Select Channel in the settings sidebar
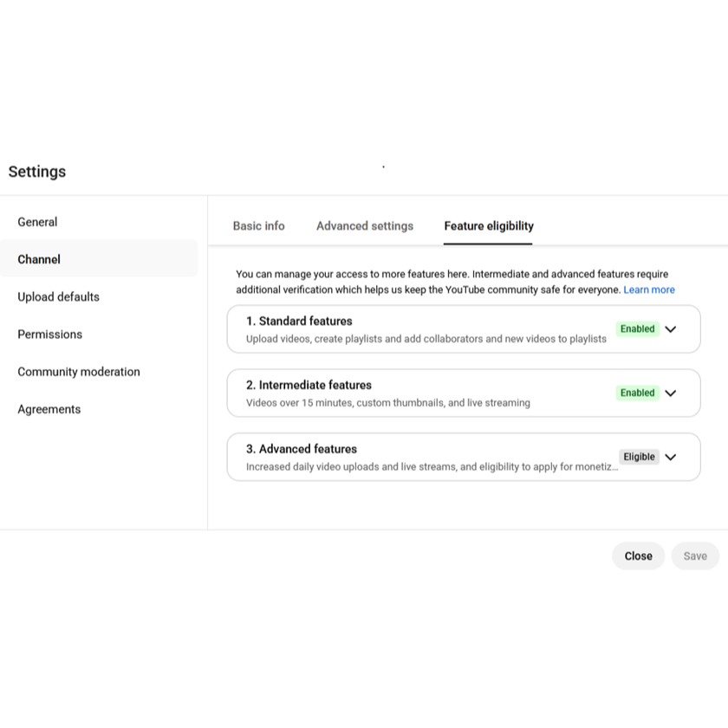Viewport: 728px width, 728px height. [x=39, y=259]
